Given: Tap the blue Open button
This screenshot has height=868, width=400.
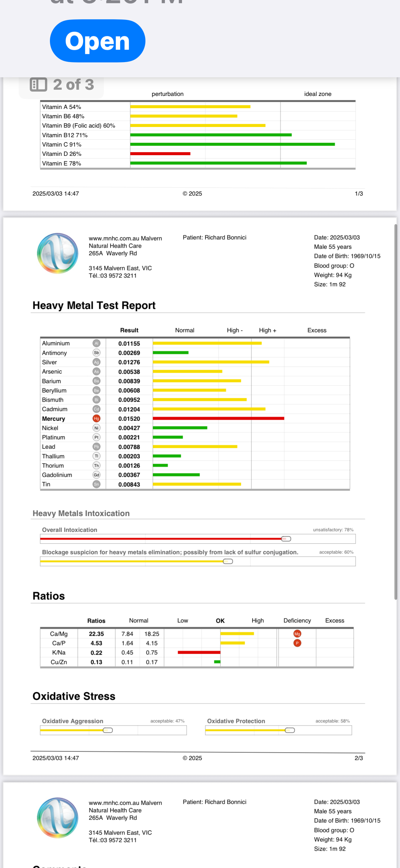Looking at the screenshot, I should [x=97, y=41].
